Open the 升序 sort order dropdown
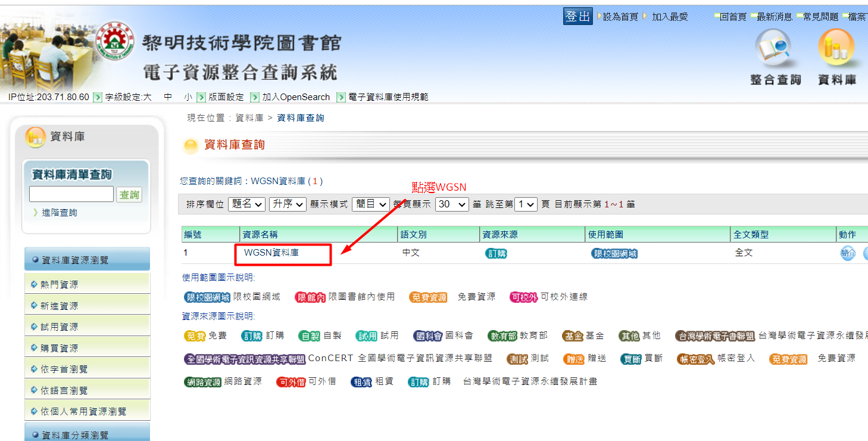 coord(288,204)
